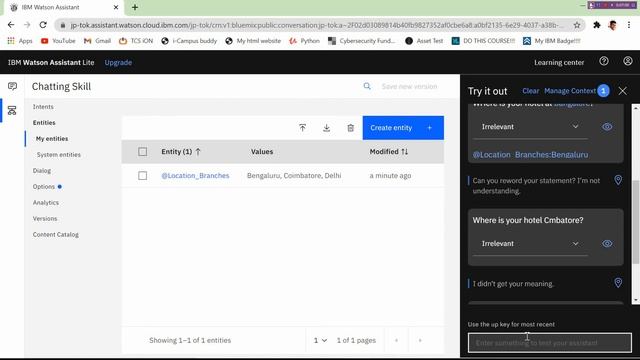The width and height of the screenshot is (640, 360).
Task: Open Python bookmark
Action: point(304,41)
